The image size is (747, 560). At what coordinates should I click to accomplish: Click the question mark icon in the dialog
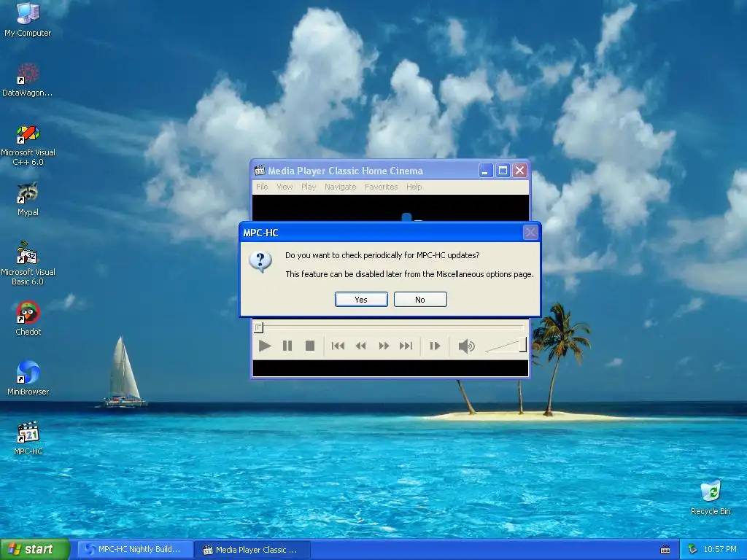[x=260, y=262]
